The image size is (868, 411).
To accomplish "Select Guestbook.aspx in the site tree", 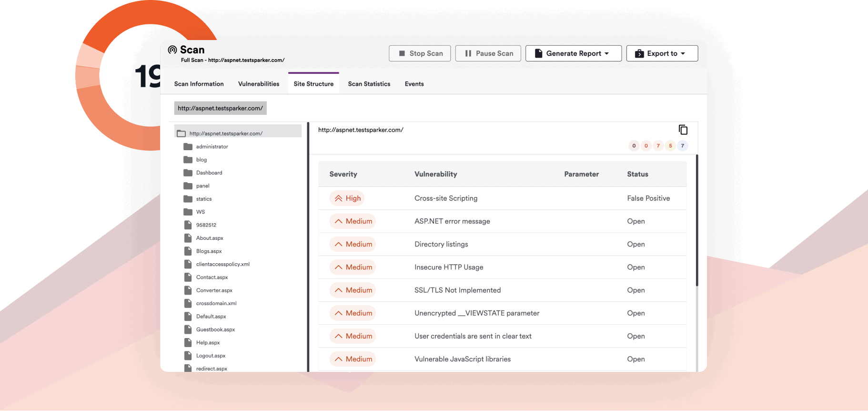I will click(215, 329).
